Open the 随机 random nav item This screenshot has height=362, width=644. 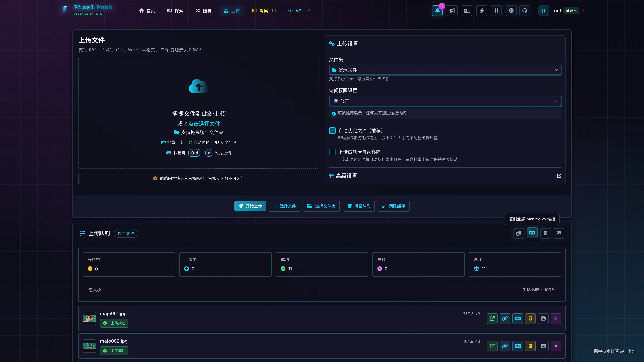tap(203, 11)
